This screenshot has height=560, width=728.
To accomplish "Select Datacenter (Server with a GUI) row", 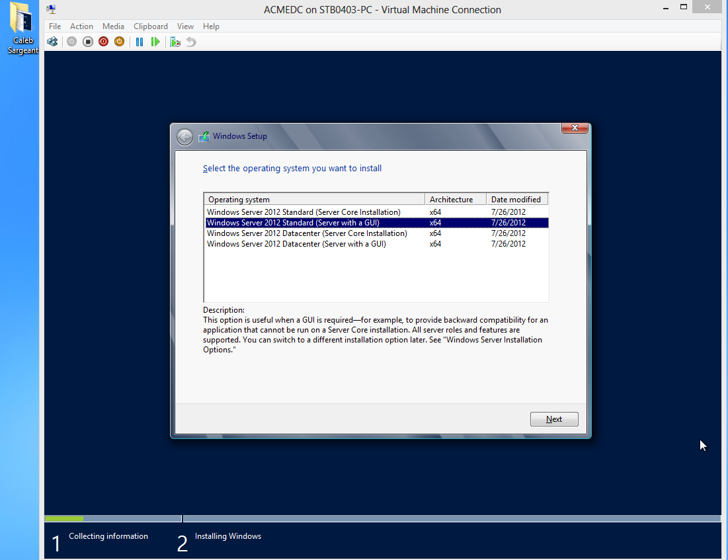I will [376, 244].
